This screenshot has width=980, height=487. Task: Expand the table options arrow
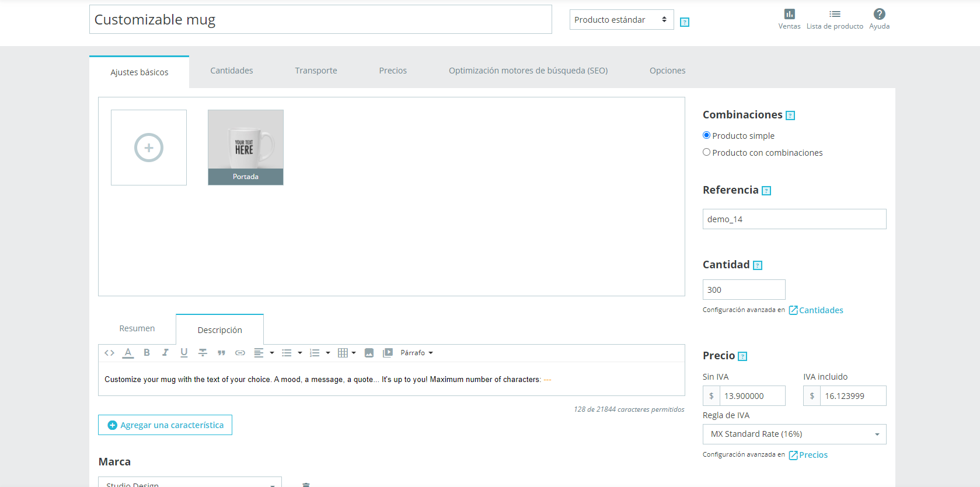pyautogui.click(x=354, y=353)
